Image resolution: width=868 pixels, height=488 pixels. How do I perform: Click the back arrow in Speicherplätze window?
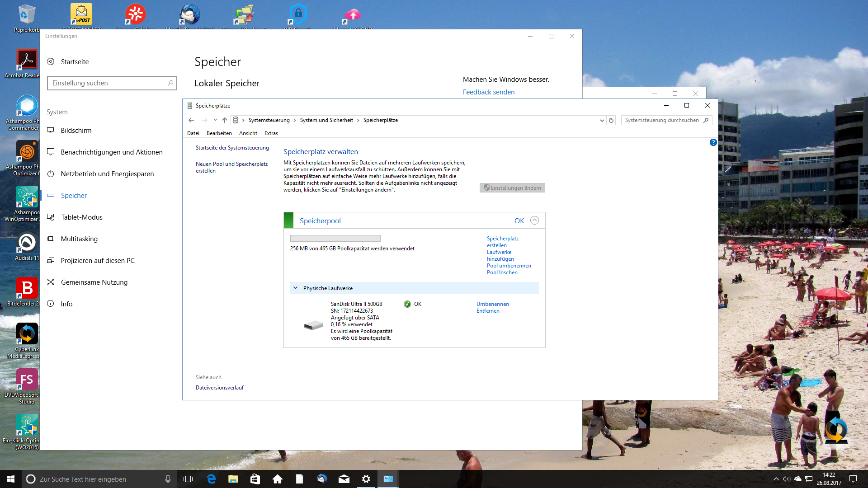(x=191, y=120)
